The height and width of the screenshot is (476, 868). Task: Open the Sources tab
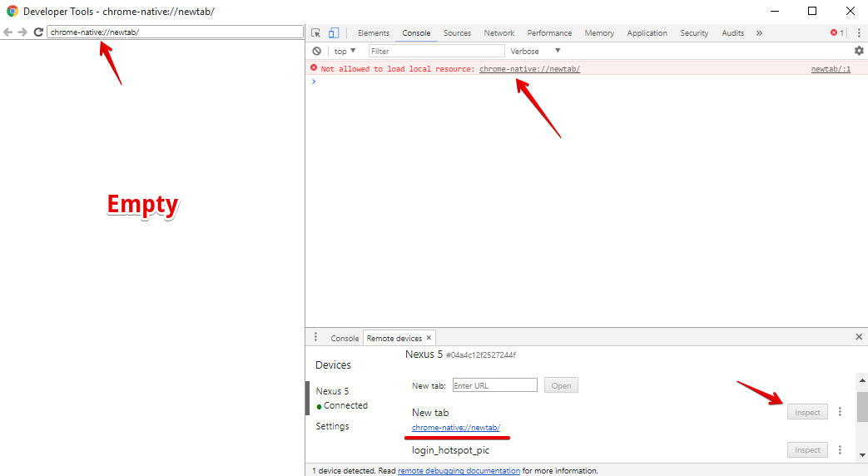(x=457, y=33)
